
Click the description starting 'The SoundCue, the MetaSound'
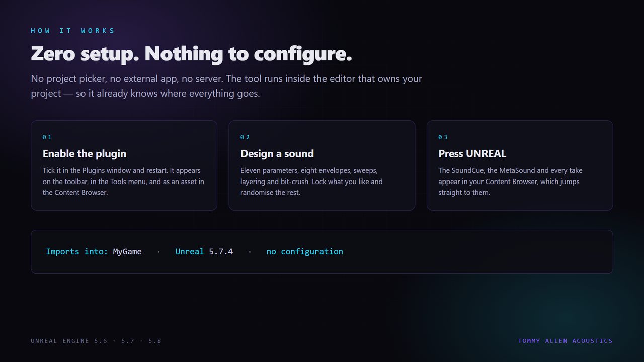tap(510, 182)
